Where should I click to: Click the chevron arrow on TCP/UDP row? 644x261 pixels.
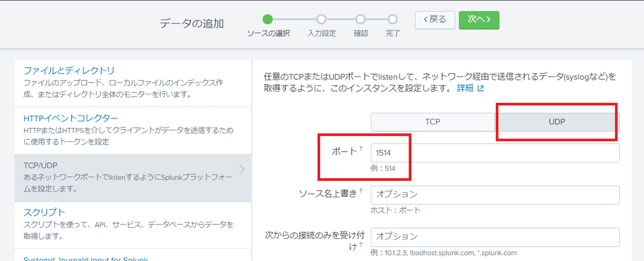242,169
